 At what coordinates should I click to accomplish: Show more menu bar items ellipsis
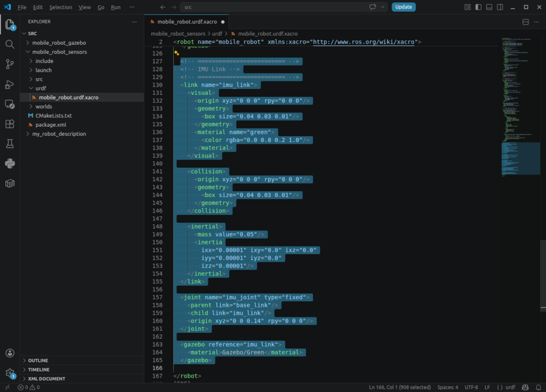click(x=132, y=7)
